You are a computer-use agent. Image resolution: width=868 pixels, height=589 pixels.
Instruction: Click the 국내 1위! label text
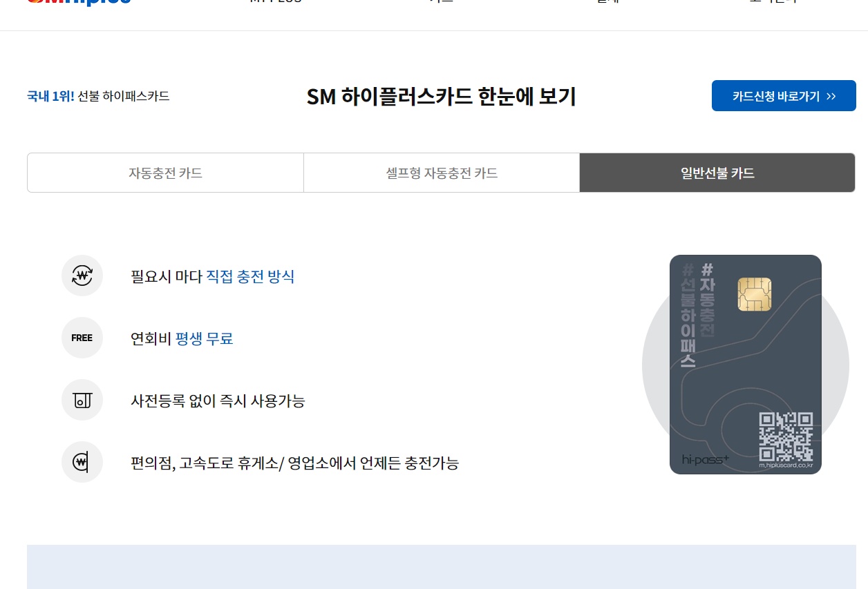coord(50,96)
